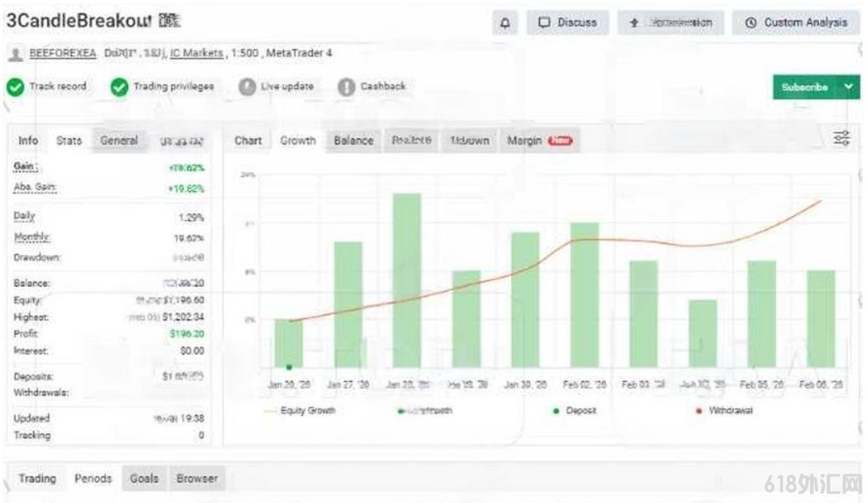
Task: Click the Tracking value 0
Action: 201,435
